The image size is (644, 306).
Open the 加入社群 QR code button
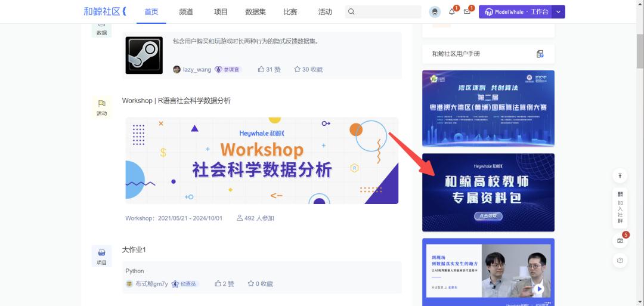[620, 208]
